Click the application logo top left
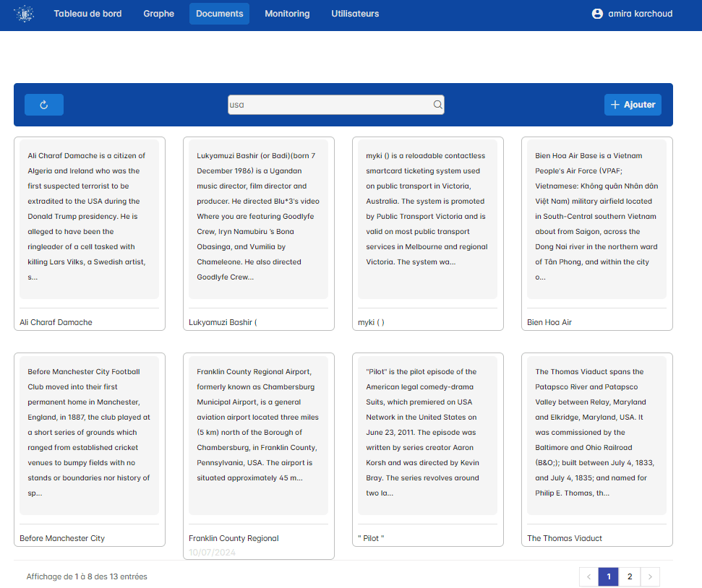The width and height of the screenshot is (702, 588). [x=24, y=13]
